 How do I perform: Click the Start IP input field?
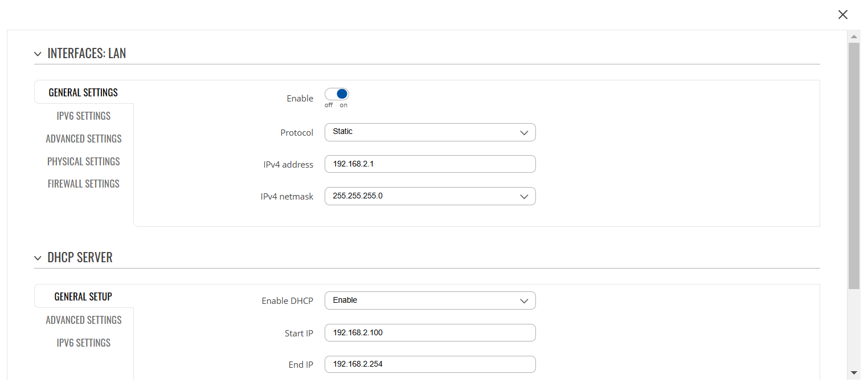[430, 332]
